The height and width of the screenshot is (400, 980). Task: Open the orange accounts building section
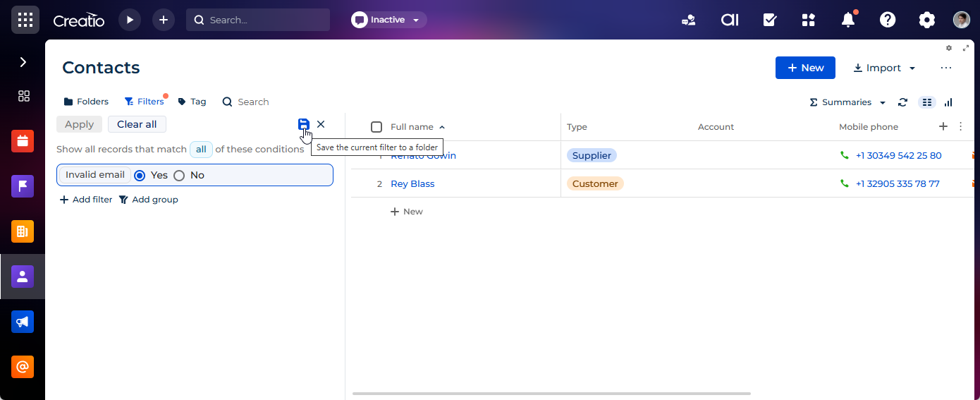pos(23,231)
